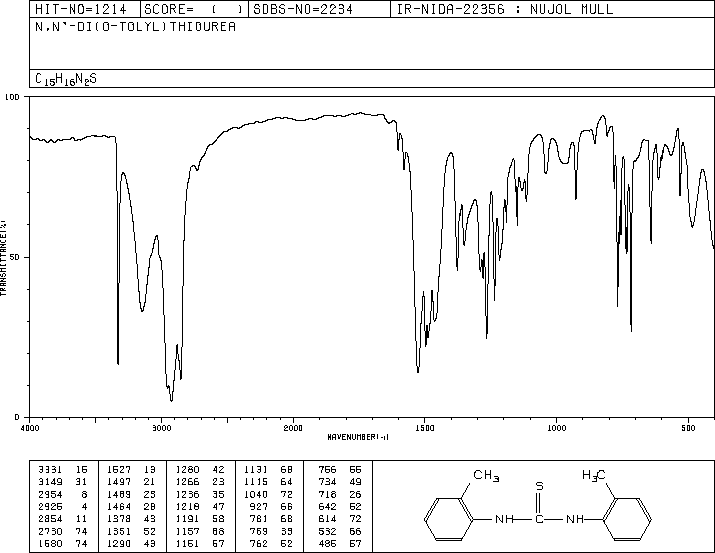Click the 1191 wavenumber entry
The image size is (715, 553).
187,519
